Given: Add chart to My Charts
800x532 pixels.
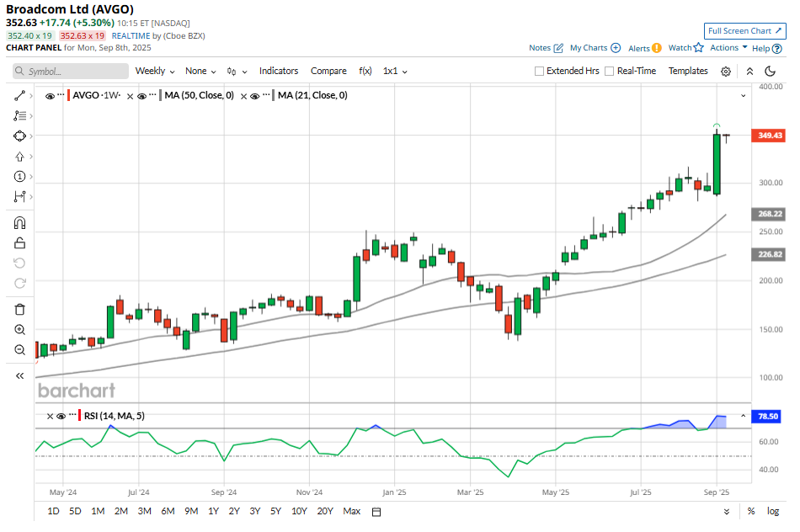Looking at the screenshot, I should tap(616, 48).
